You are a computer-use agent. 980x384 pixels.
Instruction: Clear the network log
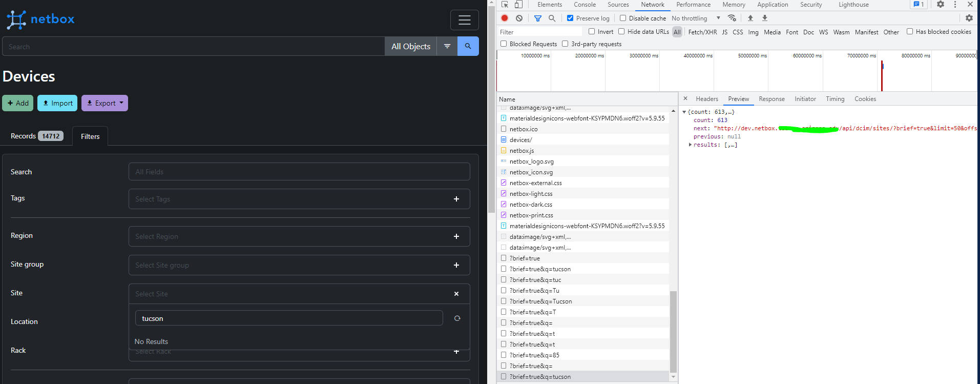519,18
